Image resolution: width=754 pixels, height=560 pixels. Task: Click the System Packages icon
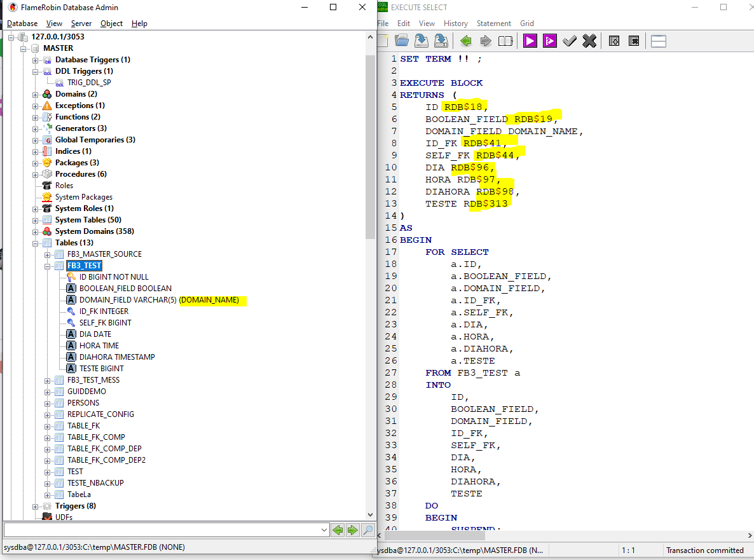pos(47,197)
